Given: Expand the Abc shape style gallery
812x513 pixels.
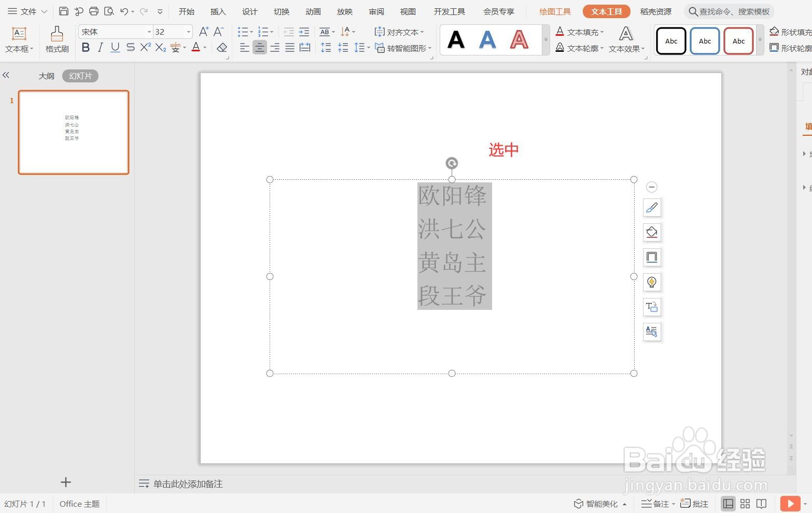Looking at the screenshot, I should tap(760, 39).
